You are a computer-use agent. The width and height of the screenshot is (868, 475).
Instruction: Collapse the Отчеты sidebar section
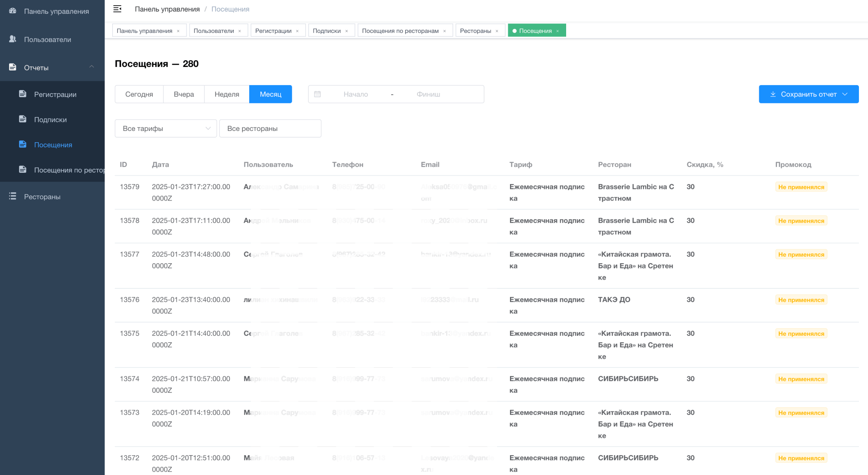click(x=92, y=67)
